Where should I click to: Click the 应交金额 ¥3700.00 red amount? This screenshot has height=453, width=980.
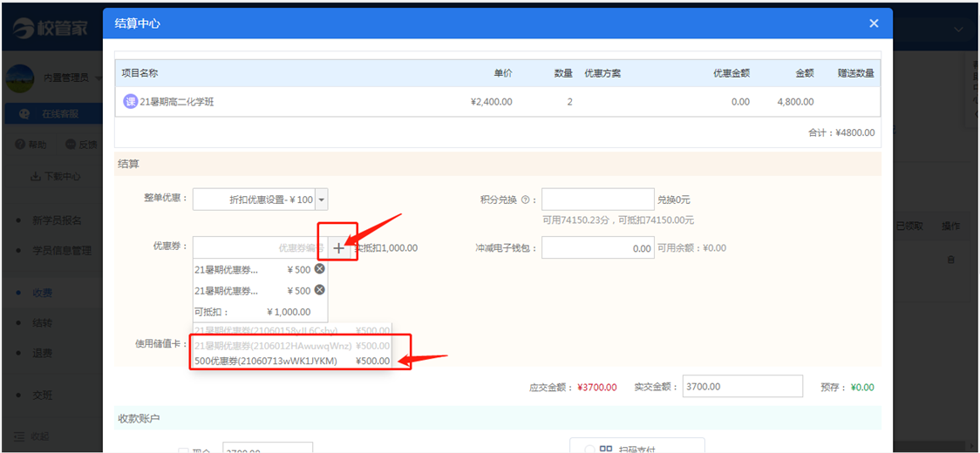[597, 388]
